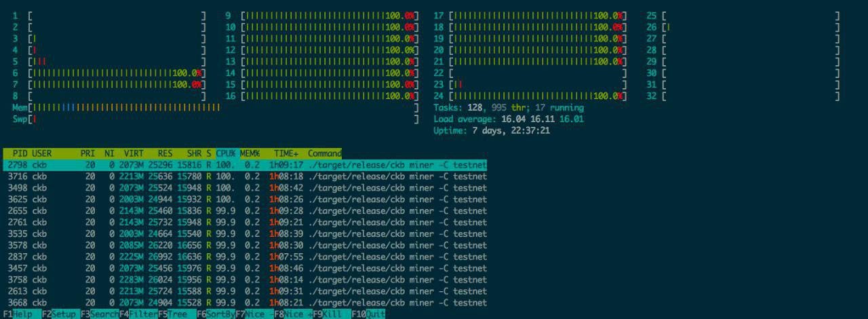
Task: Click the CPU 26 meter
Action: click(744, 26)
